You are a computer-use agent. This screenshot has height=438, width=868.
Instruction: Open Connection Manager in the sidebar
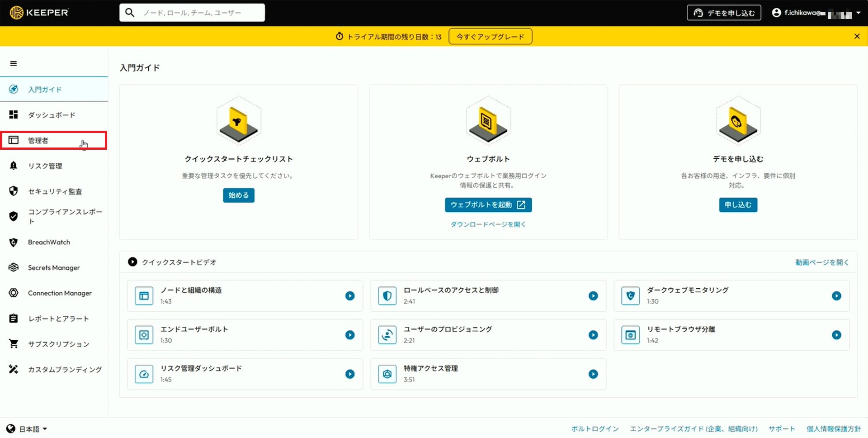pyautogui.click(x=60, y=293)
